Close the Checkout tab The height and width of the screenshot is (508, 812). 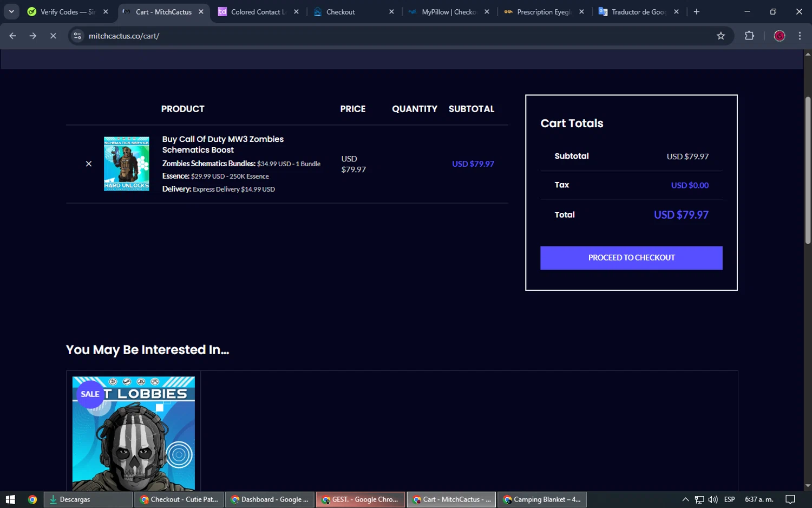point(391,12)
